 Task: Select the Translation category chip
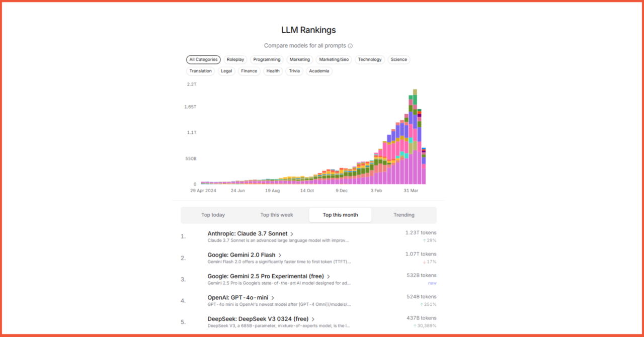coord(201,71)
